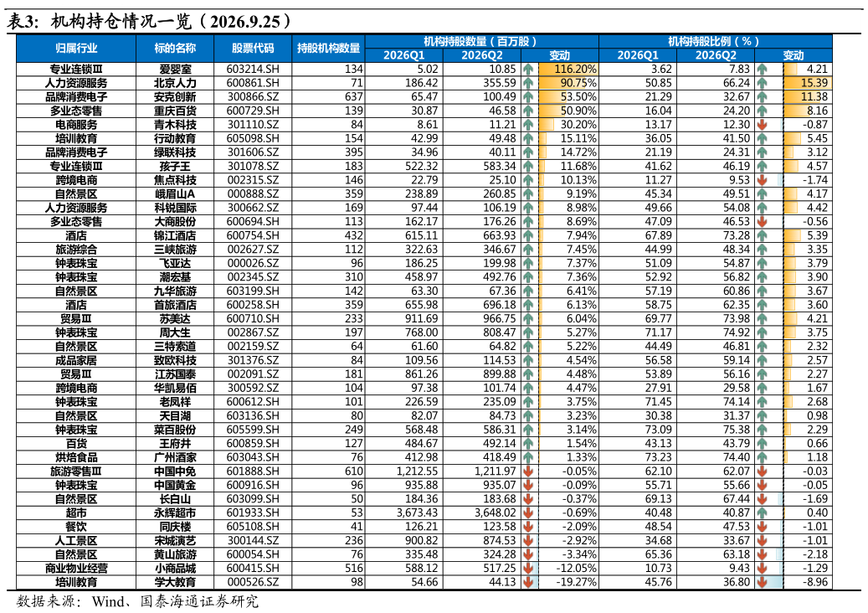Select the 标的名称 column header
Screen dimensions: 868x613
pyautogui.click(x=175, y=49)
